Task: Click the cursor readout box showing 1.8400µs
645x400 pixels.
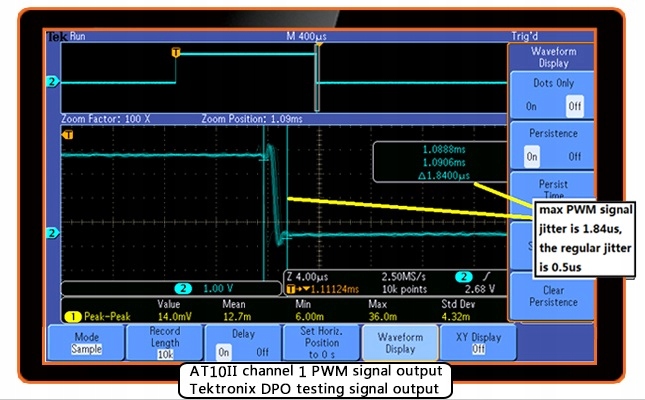Action: coord(435,161)
